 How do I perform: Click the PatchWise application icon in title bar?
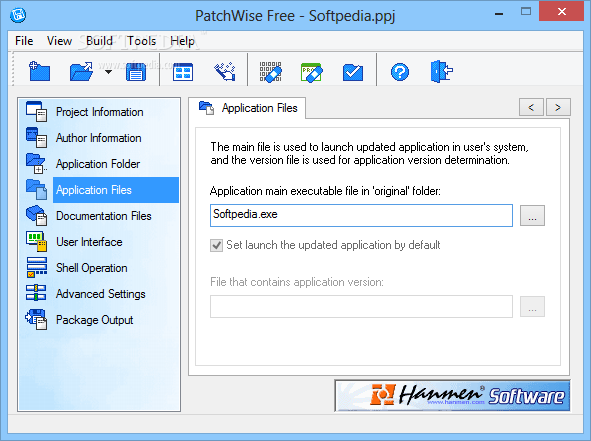18,15
